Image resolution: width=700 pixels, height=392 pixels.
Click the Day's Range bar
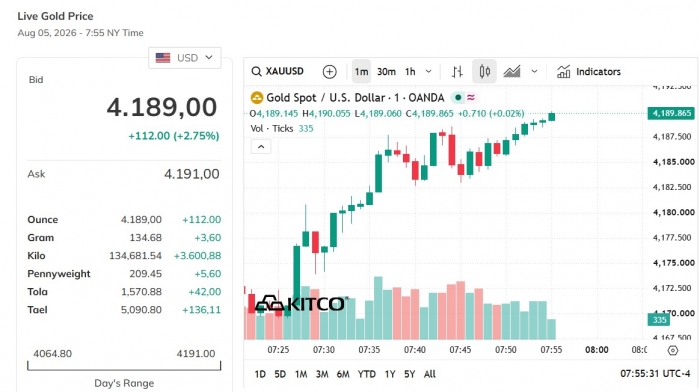coord(124,366)
